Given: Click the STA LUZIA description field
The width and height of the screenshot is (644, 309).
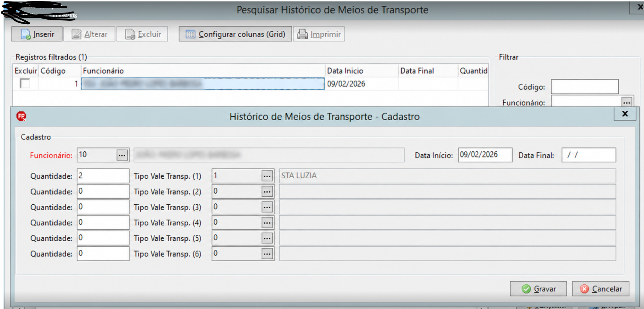Looking at the screenshot, I should (x=447, y=176).
